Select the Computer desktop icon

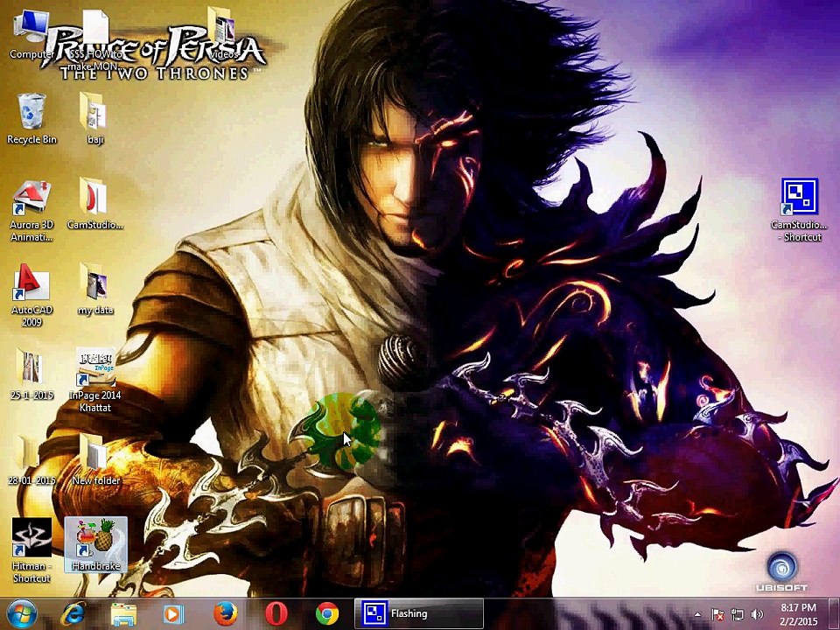(x=31, y=33)
